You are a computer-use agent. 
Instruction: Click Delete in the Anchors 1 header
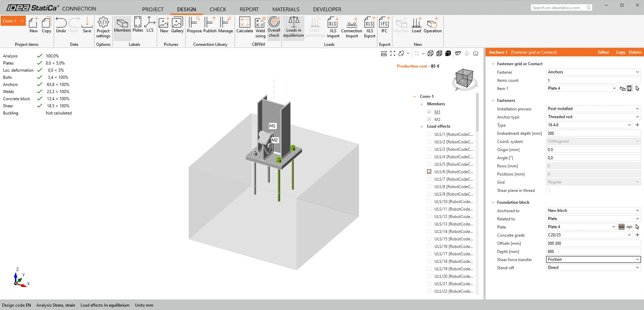[x=635, y=52]
